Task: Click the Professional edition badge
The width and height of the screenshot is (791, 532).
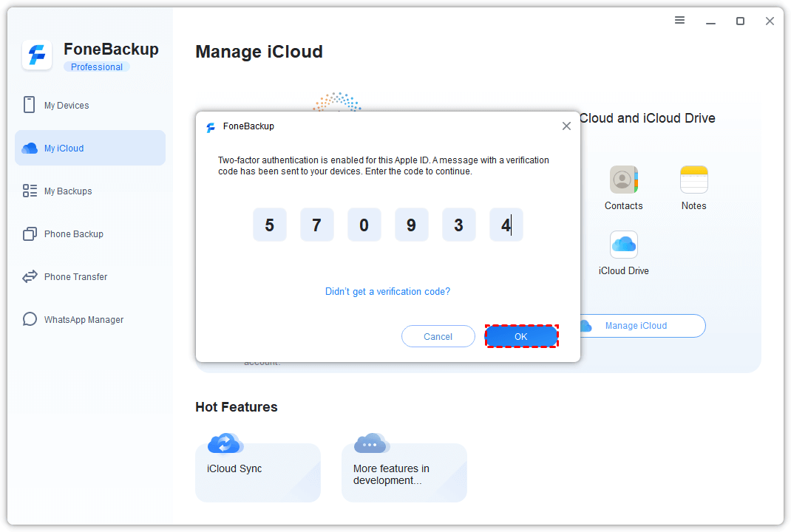Action: (x=96, y=66)
